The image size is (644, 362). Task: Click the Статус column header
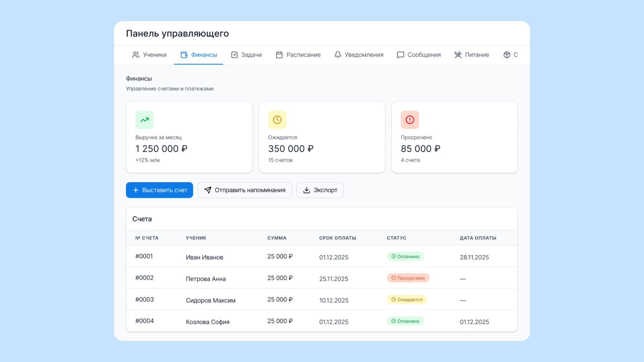point(396,238)
